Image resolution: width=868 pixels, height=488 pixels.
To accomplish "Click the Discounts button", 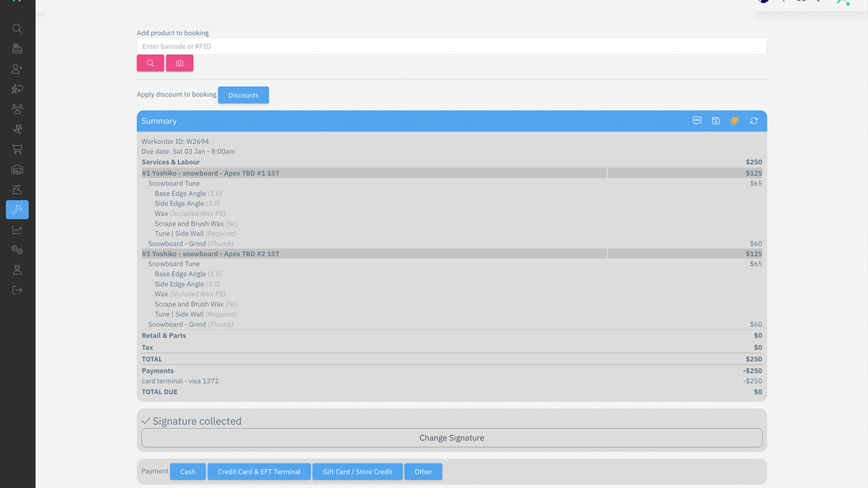I will click(x=243, y=95).
